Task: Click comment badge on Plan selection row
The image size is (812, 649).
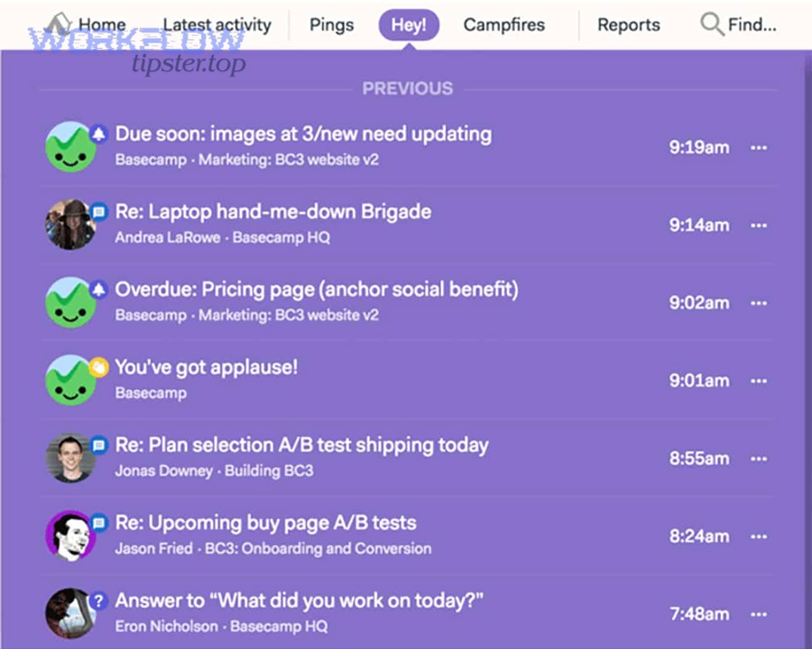Action: tap(99, 445)
